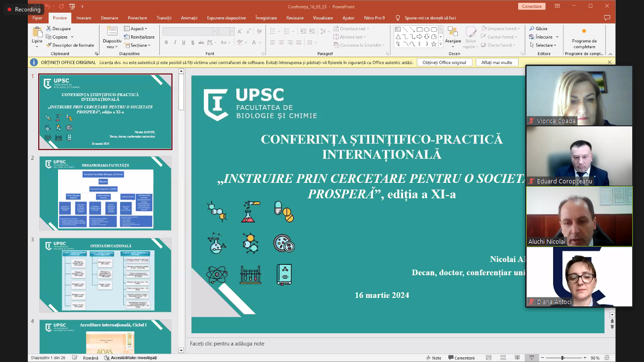Click the Obțineți Office original button
The image size is (644, 362).
pyautogui.click(x=444, y=62)
